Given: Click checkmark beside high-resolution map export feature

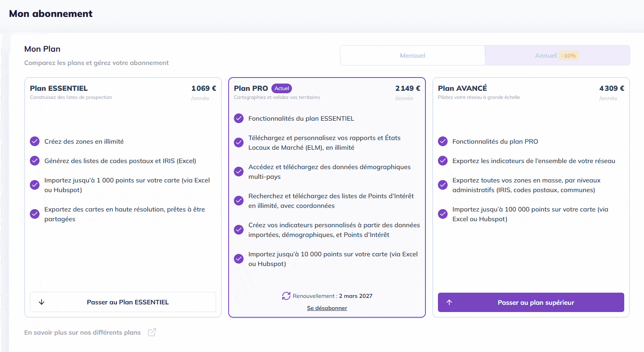Looking at the screenshot, I should tap(35, 214).
